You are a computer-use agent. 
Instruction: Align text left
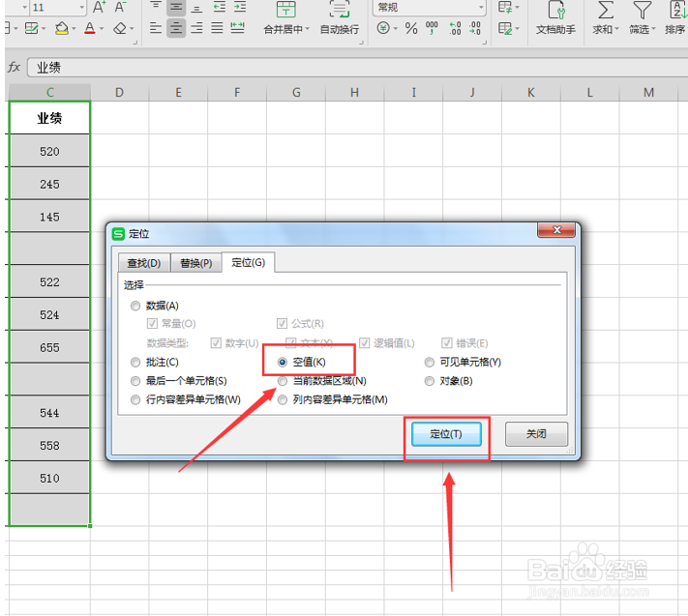click(156, 28)
